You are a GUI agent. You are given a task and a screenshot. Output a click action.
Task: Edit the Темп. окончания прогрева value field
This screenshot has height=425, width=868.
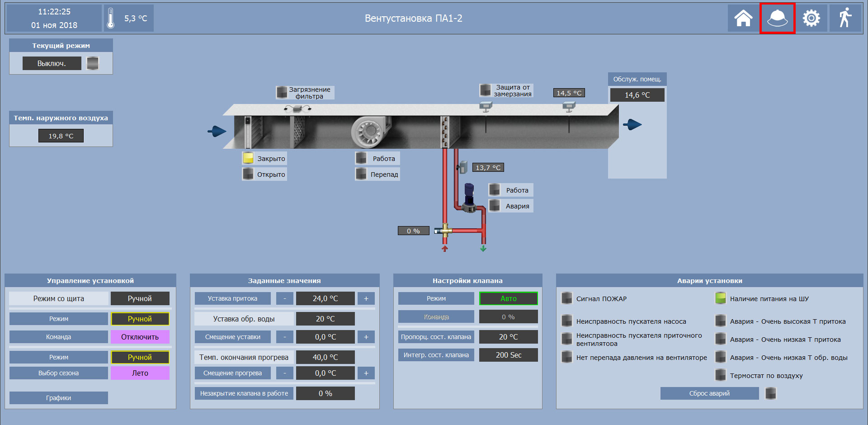tap(325, 357)
